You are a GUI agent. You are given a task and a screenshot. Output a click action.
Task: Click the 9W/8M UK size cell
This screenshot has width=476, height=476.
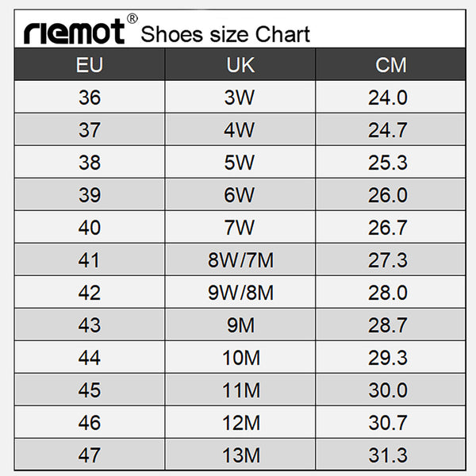240,292
